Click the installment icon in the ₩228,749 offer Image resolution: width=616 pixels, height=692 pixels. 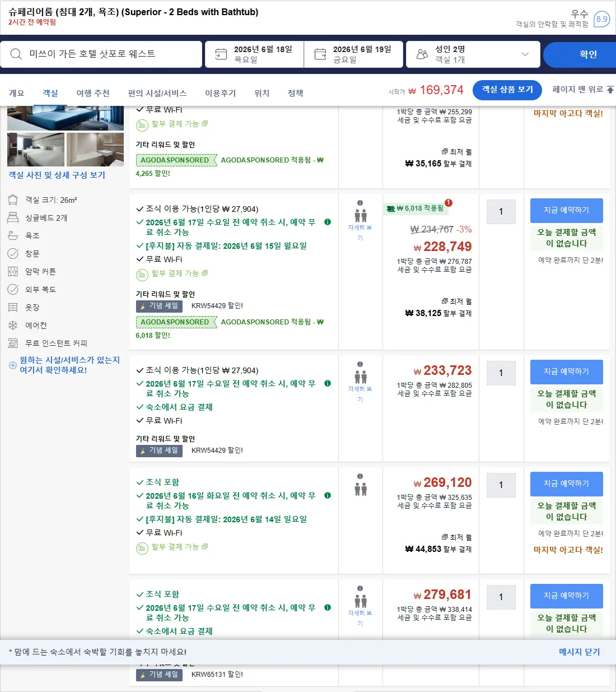pos(142,275)
